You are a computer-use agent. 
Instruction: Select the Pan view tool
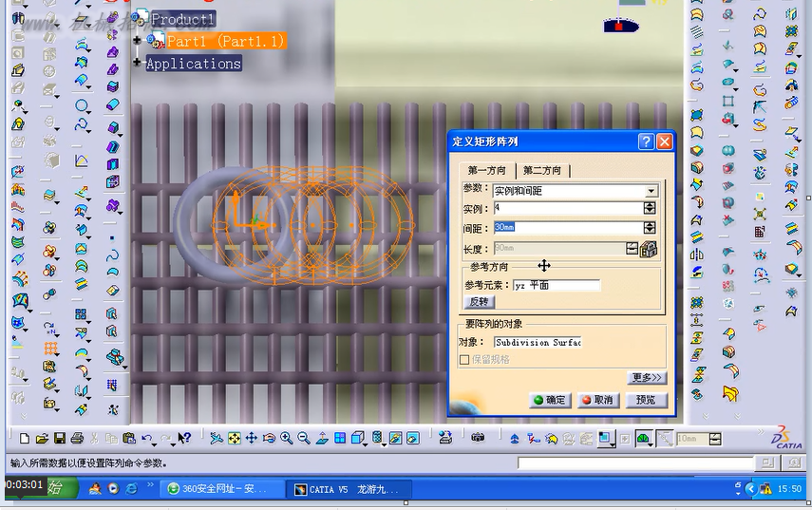[x=251, y=439]
